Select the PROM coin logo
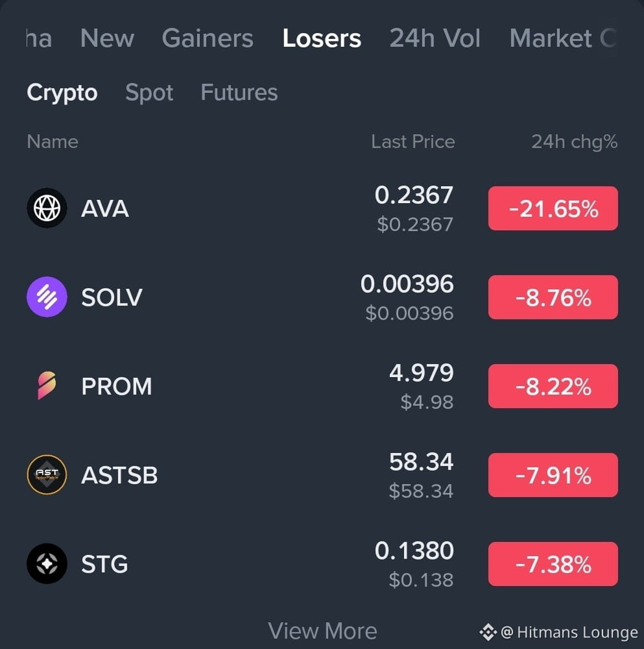 47,386
